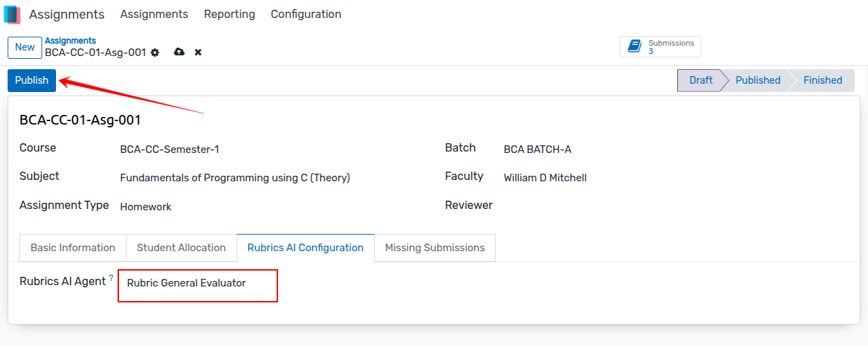Open the Submissions book icon
The height and width of the screenshot is (346, 868).
(x=634, y=46)
